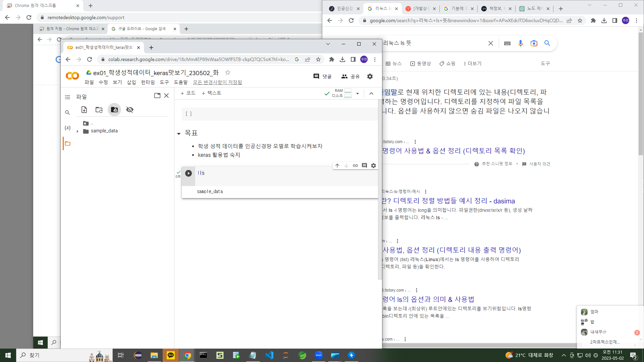Toggle table of contents sidebar icon
This screenshot has height=362, width=644.
(x=67, y=97)
